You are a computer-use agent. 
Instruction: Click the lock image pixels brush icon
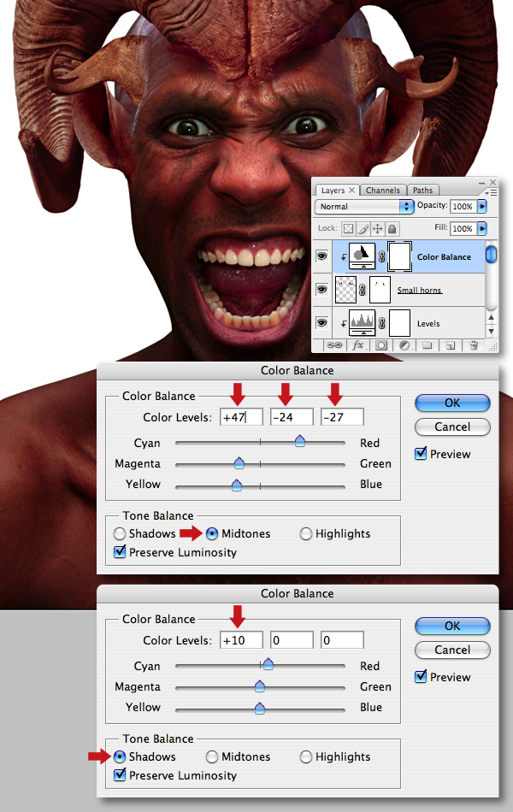click(x=363, y=228)
